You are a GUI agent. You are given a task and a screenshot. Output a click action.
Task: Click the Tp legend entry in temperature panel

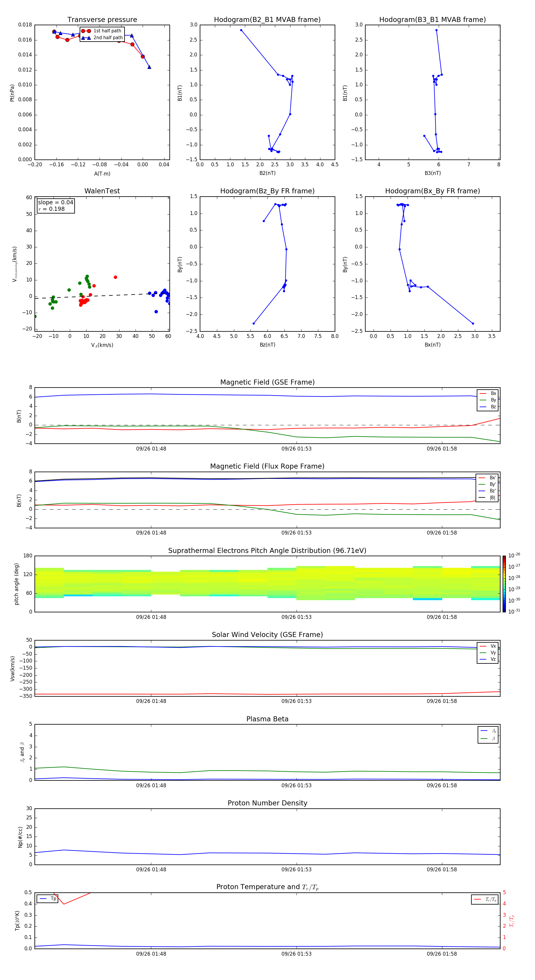48,899
